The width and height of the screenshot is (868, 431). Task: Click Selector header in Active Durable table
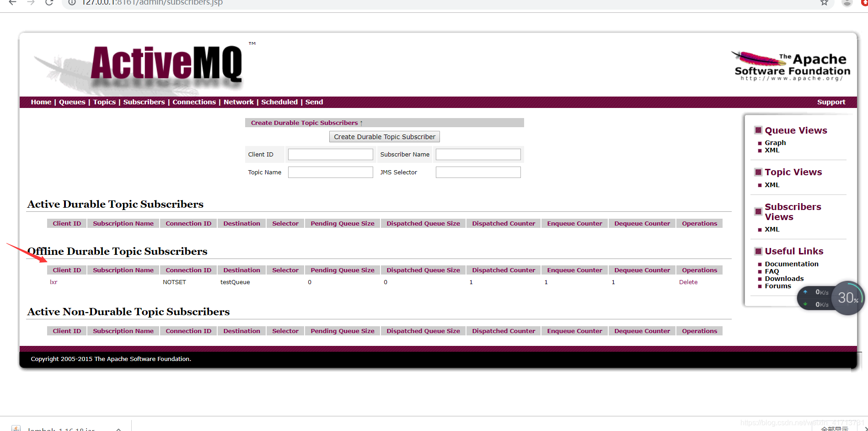coord(285,223)
